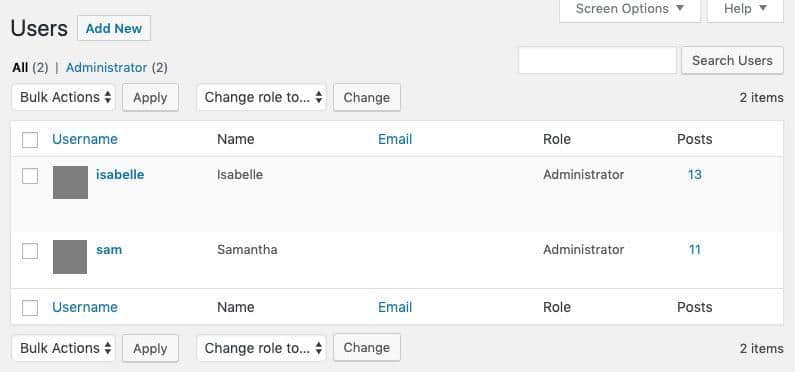Viewport: 795px width, 372px height.
Task: Open the top Bulk Actions dropdown
Action: (63, 97)
